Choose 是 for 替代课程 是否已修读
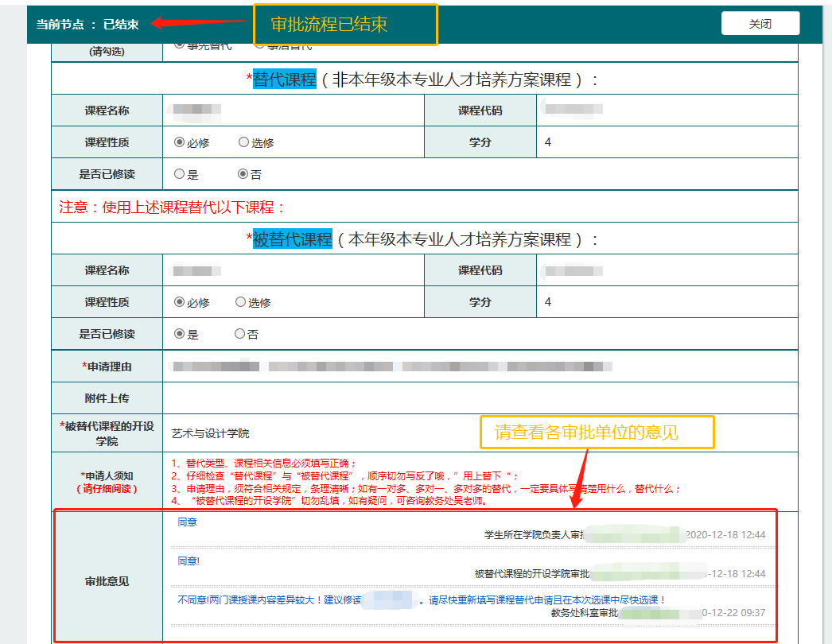Viewport: 832px width, 644px height. click(180, 174)
